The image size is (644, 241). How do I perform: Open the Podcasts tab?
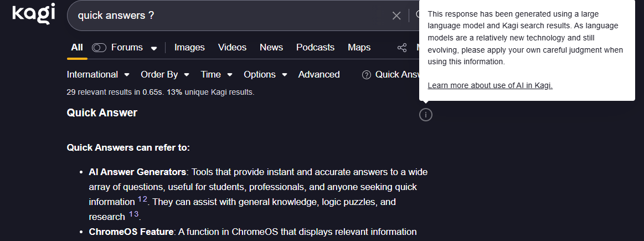tap(315, 48)
